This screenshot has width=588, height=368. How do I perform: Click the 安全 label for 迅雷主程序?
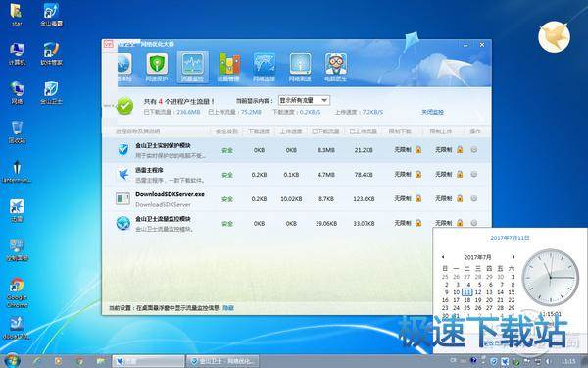pyautogui.click(x=227, y=175)
